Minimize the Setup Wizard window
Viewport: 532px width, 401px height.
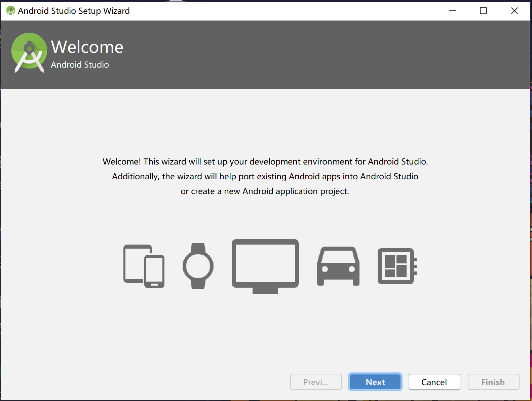(453, 11)
